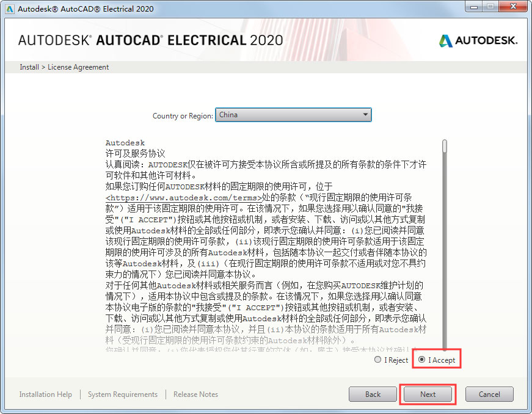The width and height of the screenshot is (532, 414).
Task: View System Requirements
Action: click(122, 394)
